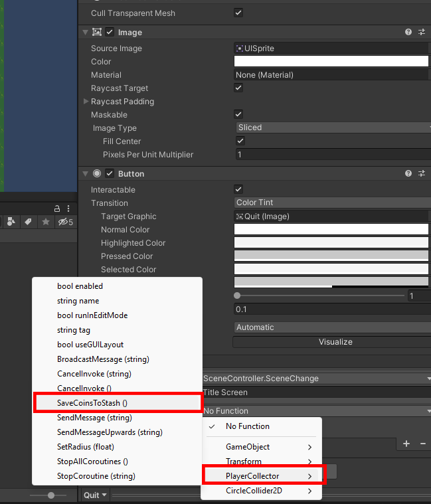
Task: Open Transition Color Tint dropdown
Action: 332,203
